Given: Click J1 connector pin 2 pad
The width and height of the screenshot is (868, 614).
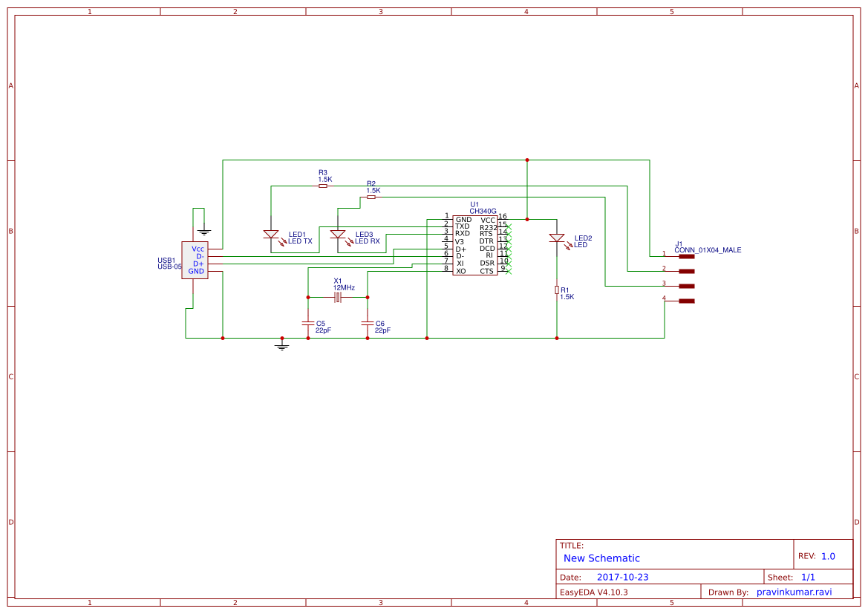Looking at the screenshot, I should [686, 271].
